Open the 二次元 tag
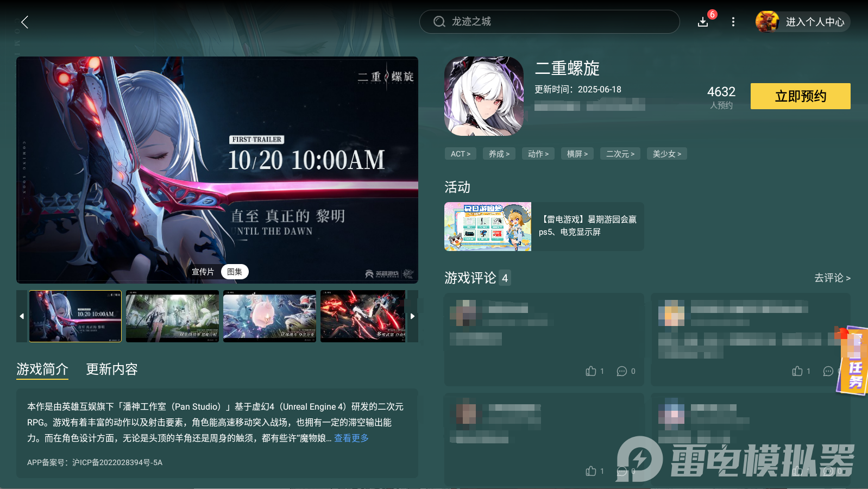Screen dimensions: 868x489 [620, 154]
